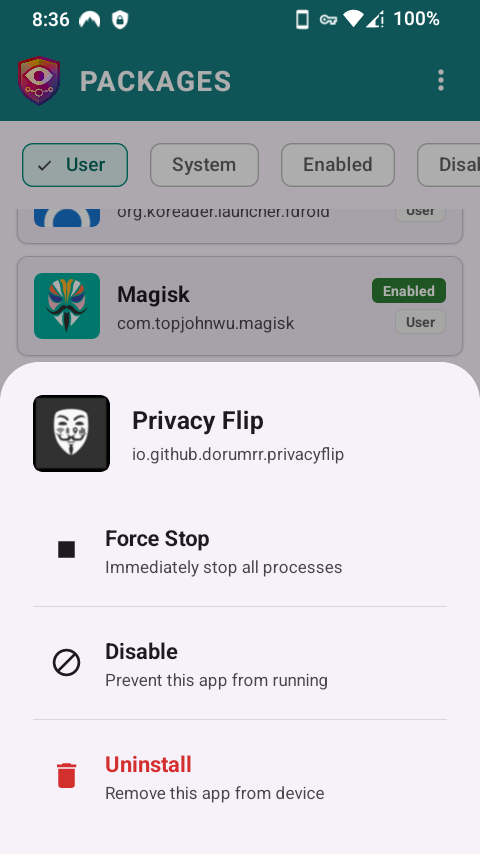
Task: Choose Force Stop in the bottom sheet
Action: 240,551
